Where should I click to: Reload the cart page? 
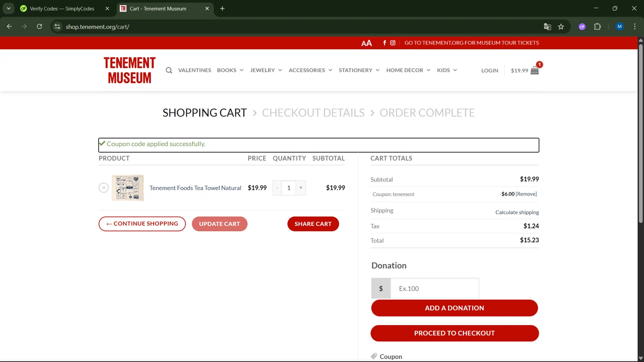pos(39,27)
